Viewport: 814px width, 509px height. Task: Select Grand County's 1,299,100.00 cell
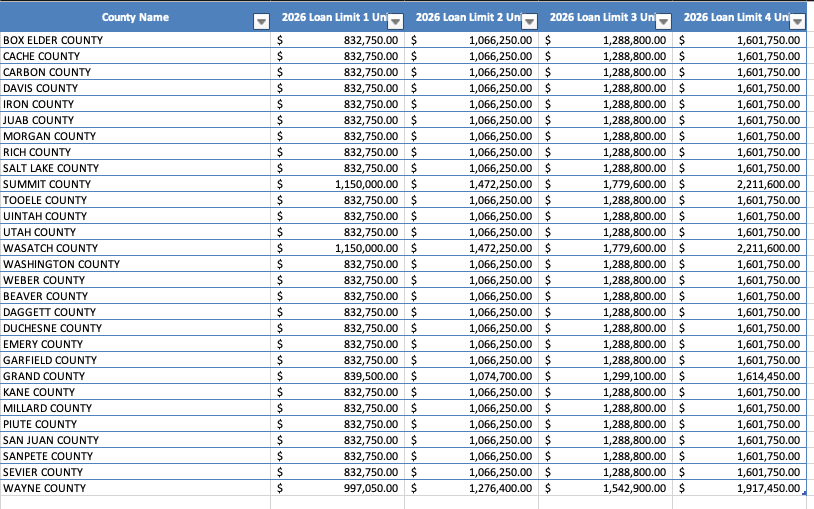[636, 376]
